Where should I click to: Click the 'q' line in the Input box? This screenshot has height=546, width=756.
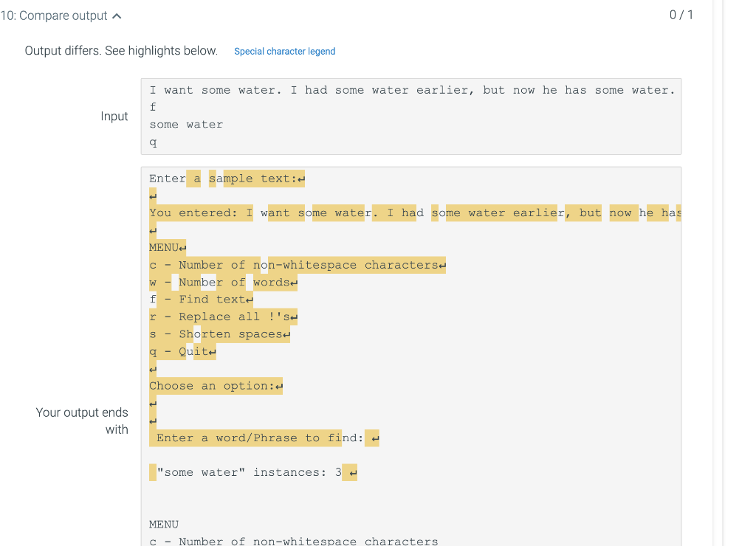coord(153,142)
